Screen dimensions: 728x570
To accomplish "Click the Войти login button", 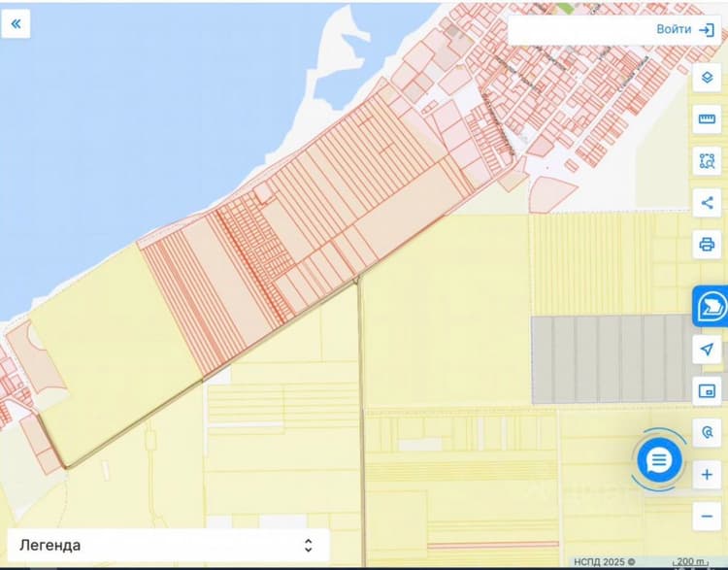I will 685,30.
